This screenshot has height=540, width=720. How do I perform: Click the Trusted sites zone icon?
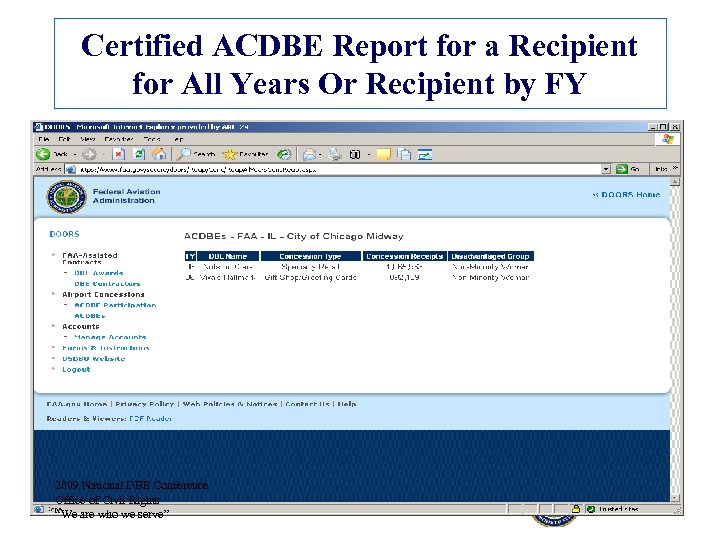pos(591,509)
